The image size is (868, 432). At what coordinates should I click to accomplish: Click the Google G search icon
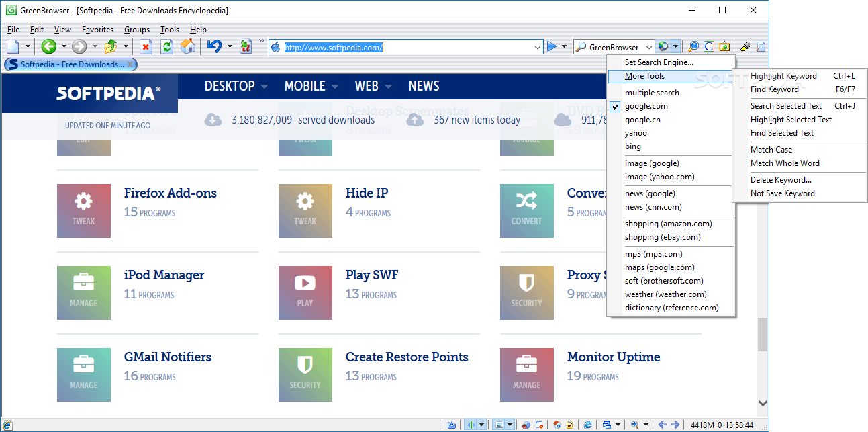[709, 46]
